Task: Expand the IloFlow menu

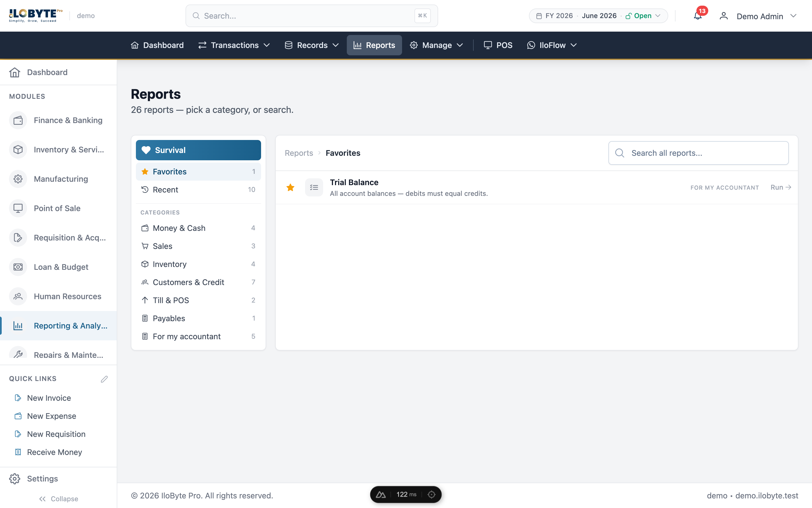Action: click(x=551, y=45)
